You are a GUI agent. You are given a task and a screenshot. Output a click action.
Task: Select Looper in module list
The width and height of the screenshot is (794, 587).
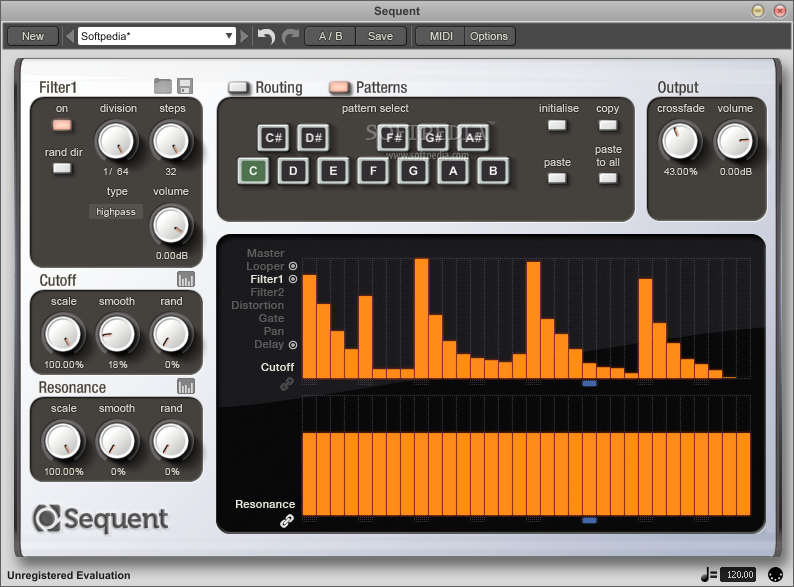tap(265, 266)
